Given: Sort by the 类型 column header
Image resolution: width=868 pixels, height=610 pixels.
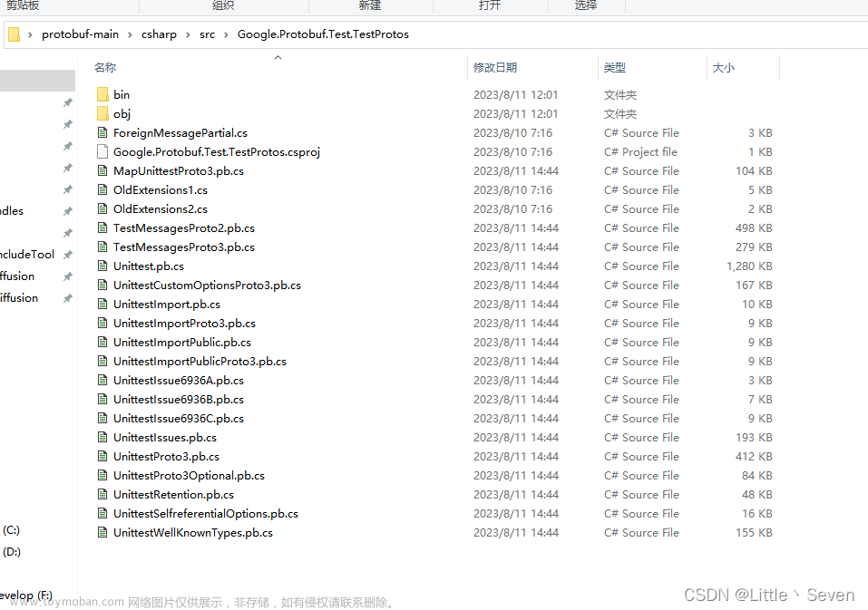Looking at the screenshot, I should pyautogui.click(x=614, y=67).
